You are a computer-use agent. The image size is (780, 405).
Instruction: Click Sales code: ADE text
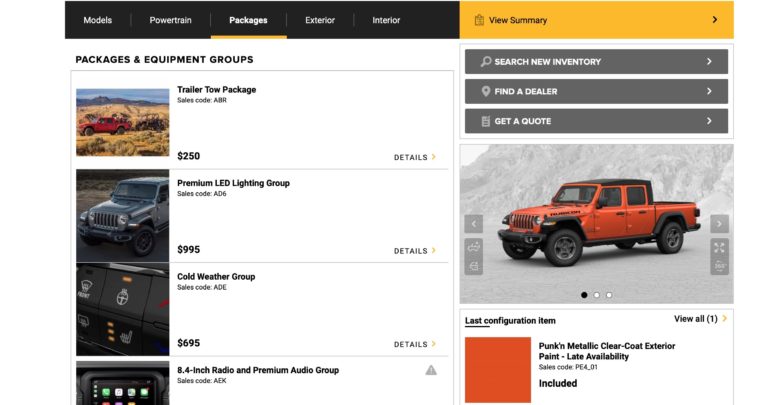click(202, 288)
